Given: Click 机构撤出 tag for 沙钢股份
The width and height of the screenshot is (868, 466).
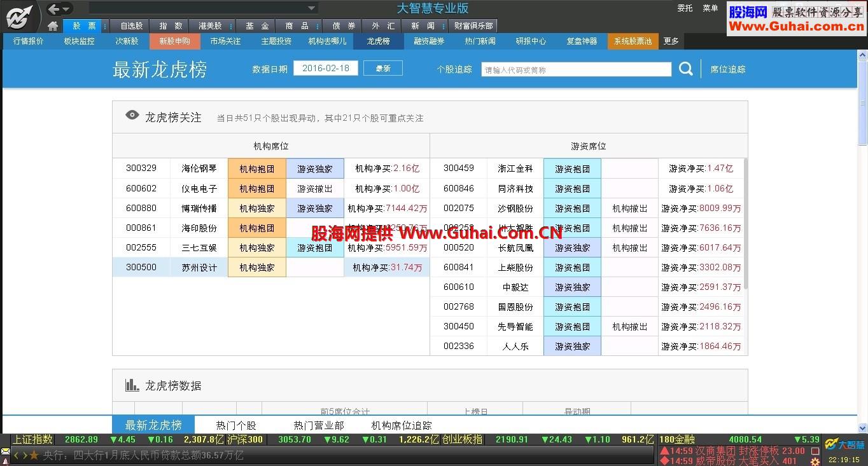Looking at the screenshot, I should (x=630, y=208).
